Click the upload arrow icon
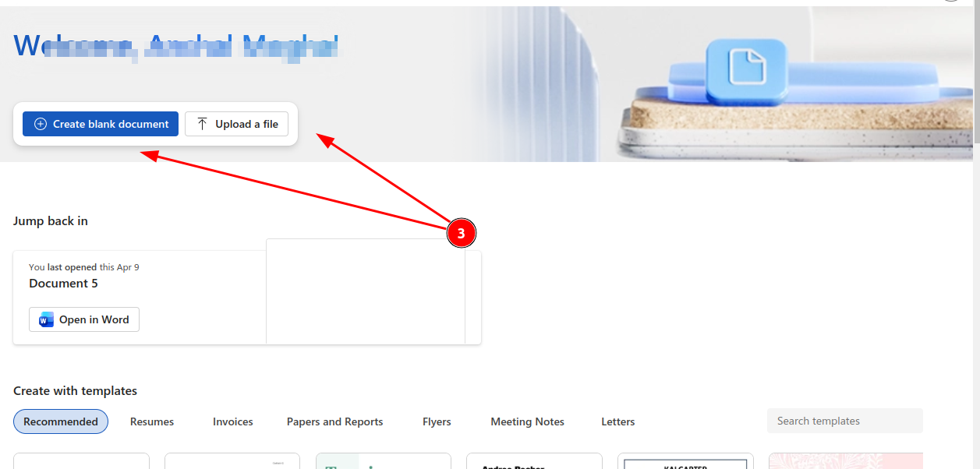The image size is (980, 469). click(x=203, y=124)
